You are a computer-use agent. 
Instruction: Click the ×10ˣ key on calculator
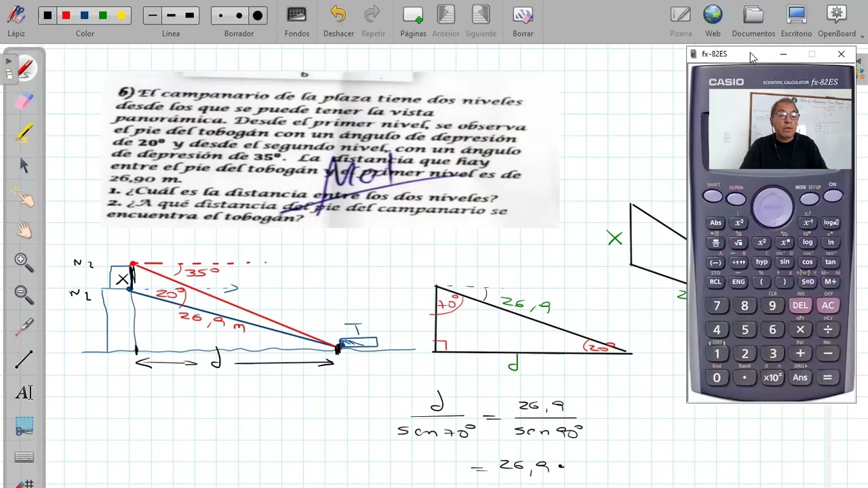point(772,378)
